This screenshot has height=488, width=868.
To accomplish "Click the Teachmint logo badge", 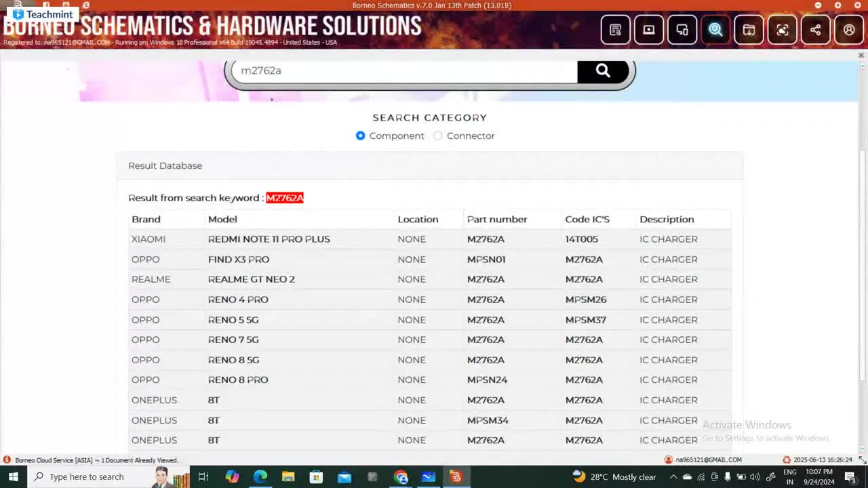I will point(43,14).
